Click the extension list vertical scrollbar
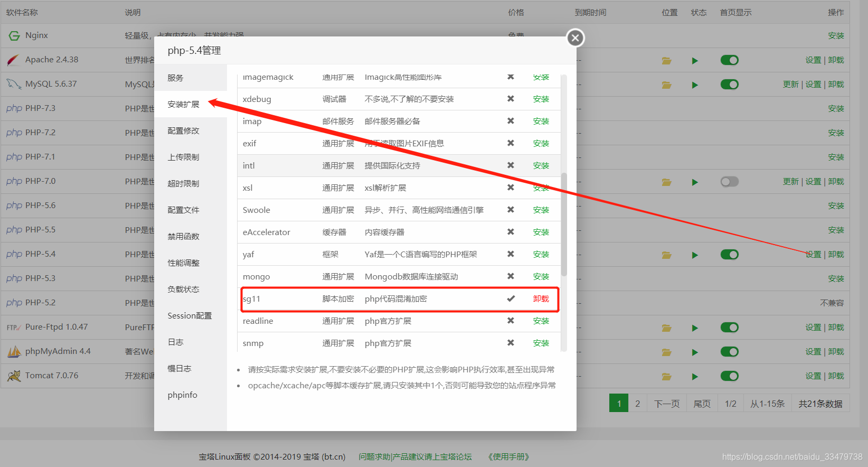Viewport: 868px width, 467px height. click(564, 224)
